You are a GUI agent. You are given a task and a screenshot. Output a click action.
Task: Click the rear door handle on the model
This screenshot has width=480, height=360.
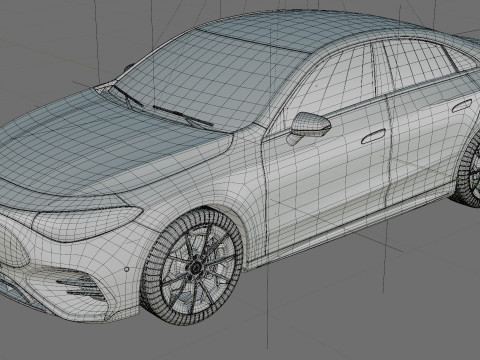pyautogui.click(x=462, y=106)
